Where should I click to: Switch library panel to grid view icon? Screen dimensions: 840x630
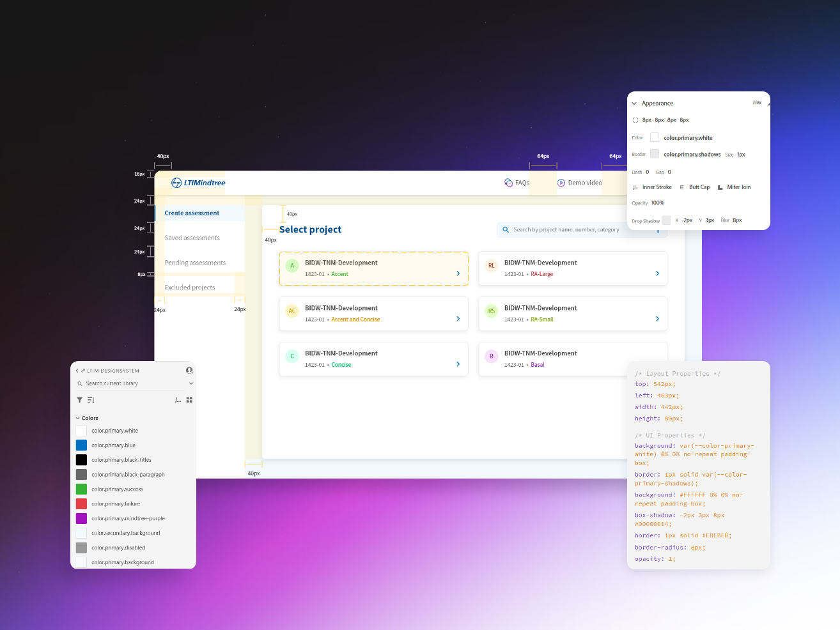click(189, 400)
